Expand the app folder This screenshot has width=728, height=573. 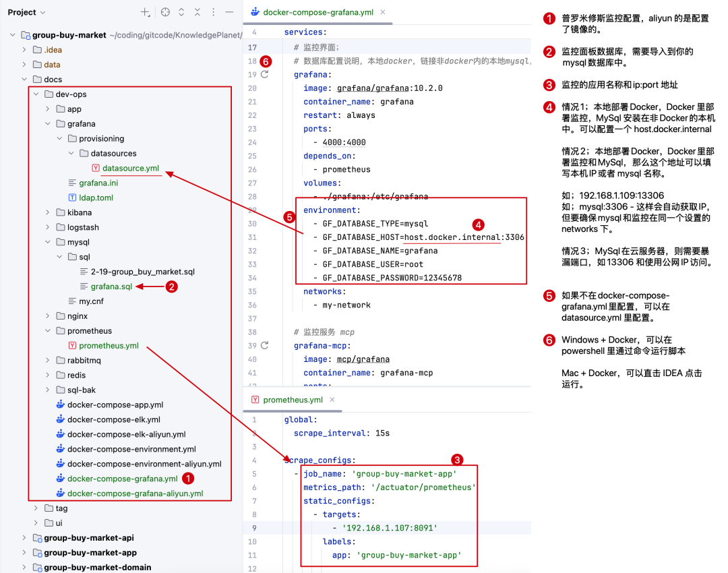coord(47,109)
